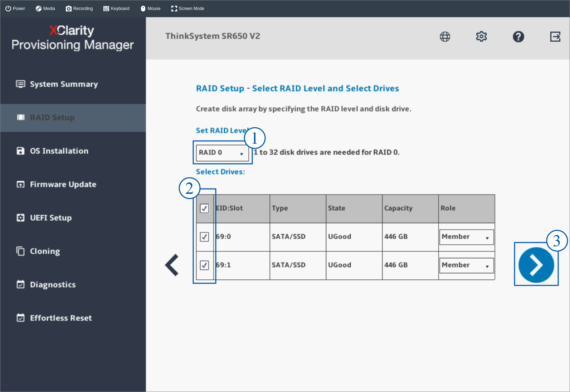The image size is (570, 392).
Task: Open the Media menu label
Action: [x=49, y=9]
